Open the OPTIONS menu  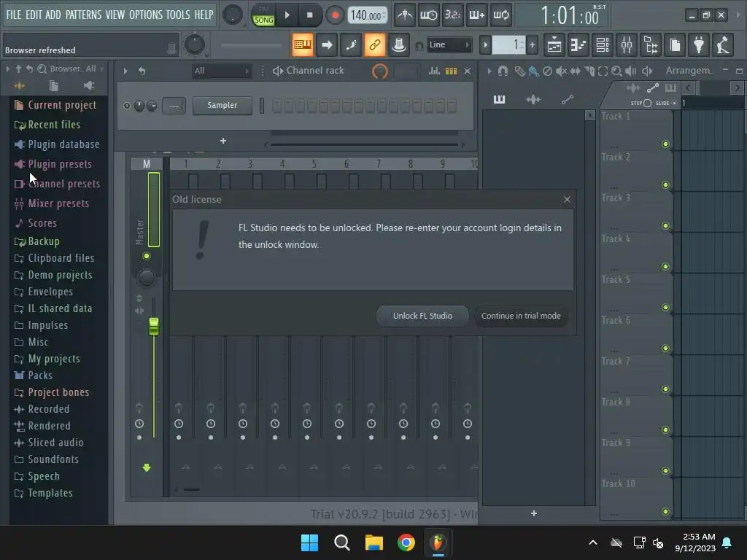click(x=146, y=15)
